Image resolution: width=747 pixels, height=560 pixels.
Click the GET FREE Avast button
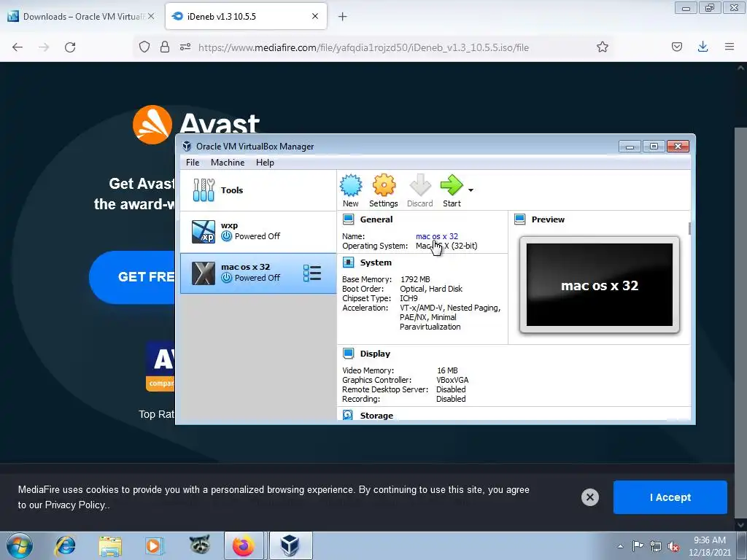click(133, 277)
